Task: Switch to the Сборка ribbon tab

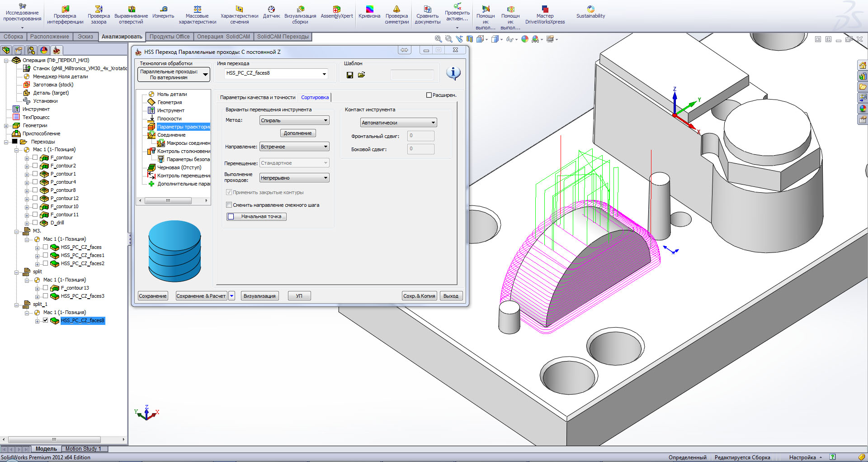Action: (x=13, y=37)
